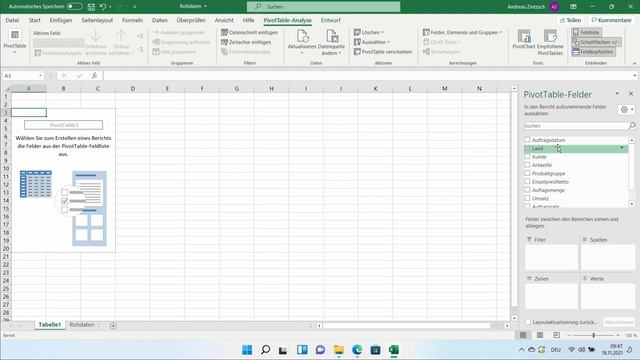The width and height of the screenshot is (640, 360).
Task: Toggle Automatisches Speichern switch
Action: click(74, 7)
